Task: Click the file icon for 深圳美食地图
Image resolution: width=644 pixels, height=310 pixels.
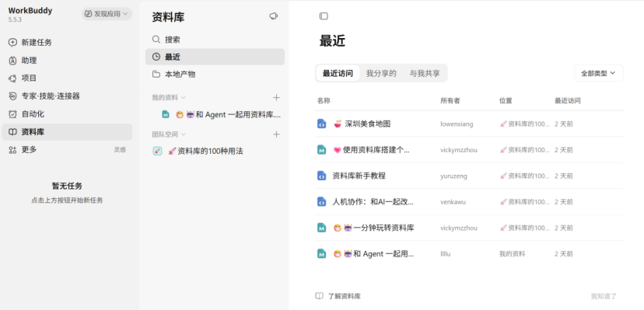Action: point(321,124)
